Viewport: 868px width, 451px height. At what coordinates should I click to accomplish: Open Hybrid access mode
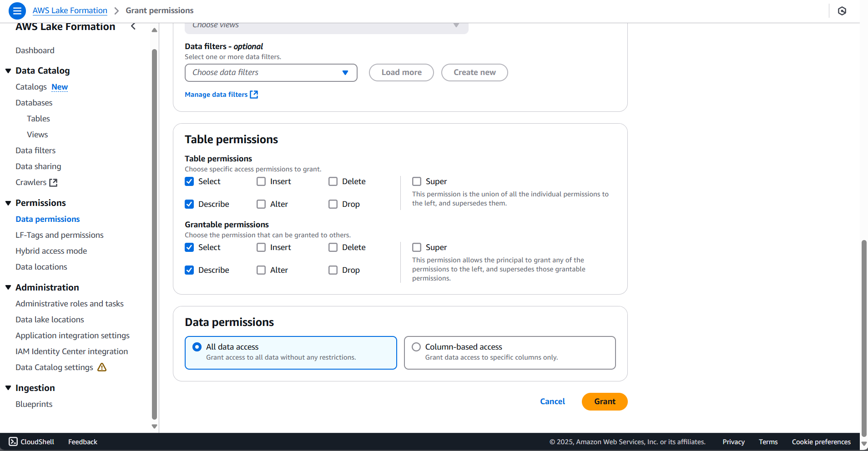coord(51,251)
